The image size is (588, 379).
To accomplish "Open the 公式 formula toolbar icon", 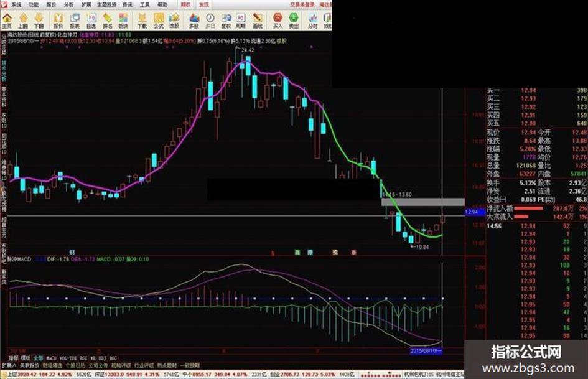I will [x=159, y=21].
